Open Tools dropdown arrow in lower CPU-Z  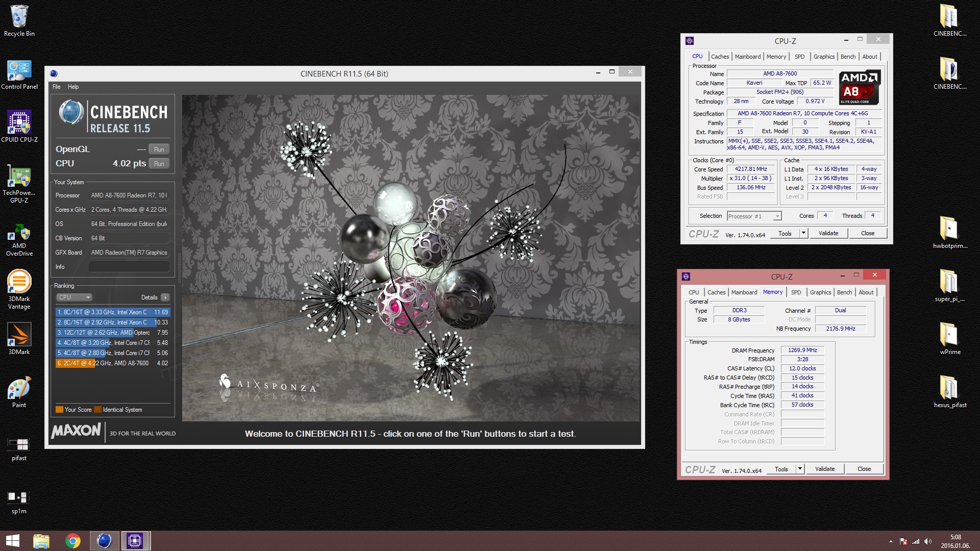799,469
